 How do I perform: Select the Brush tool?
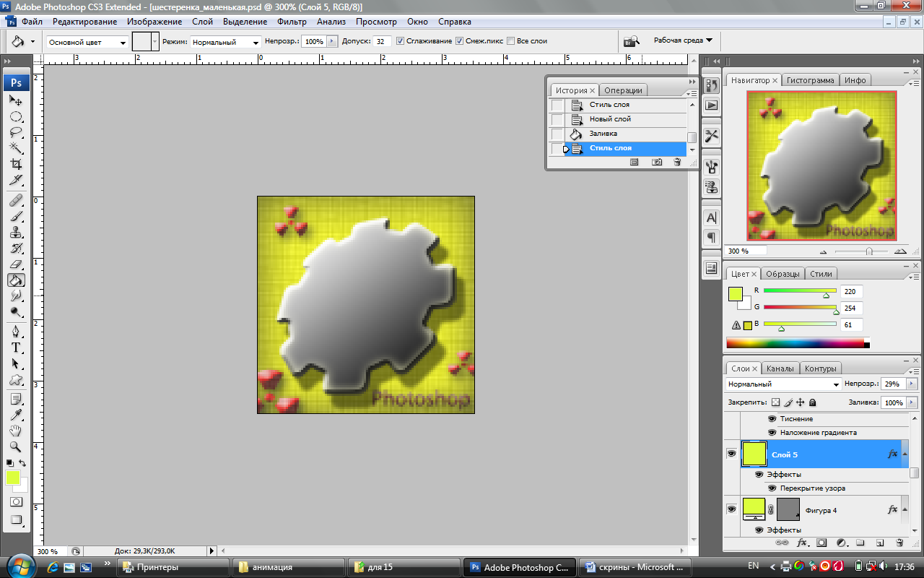tap(16, 216)
